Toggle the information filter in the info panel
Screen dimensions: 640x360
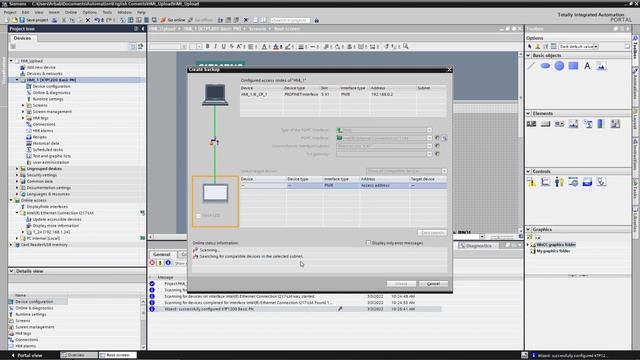pos(168,263)
